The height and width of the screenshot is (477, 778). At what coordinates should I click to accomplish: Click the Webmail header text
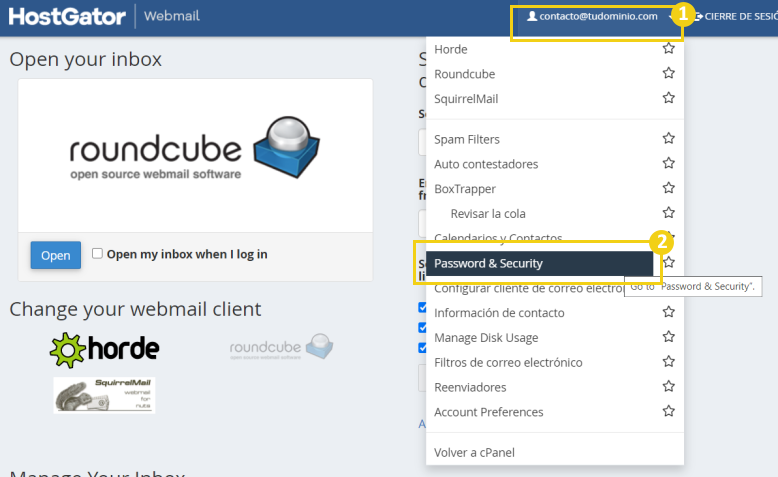click(172, 16)
